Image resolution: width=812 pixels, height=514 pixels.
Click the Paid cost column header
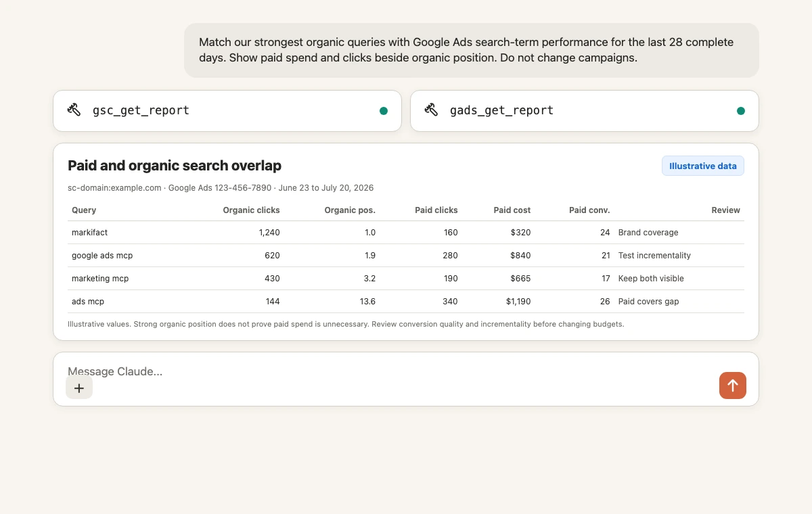pyautogui.click(x=512, y=210)
